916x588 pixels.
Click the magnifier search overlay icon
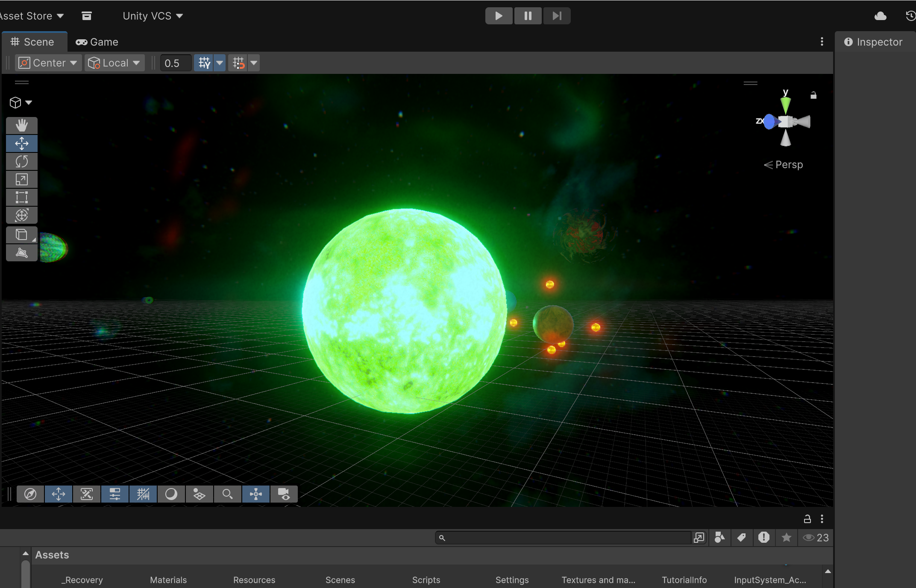227,494
